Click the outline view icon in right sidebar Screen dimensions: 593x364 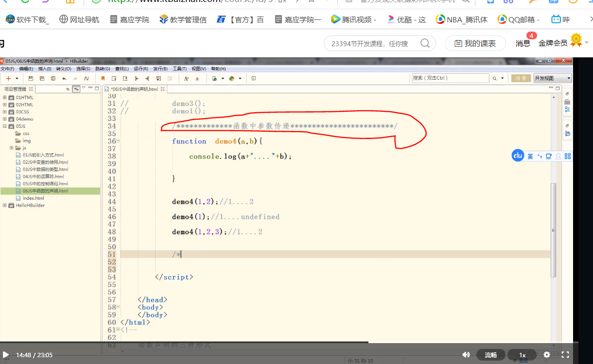coord(567,109)
